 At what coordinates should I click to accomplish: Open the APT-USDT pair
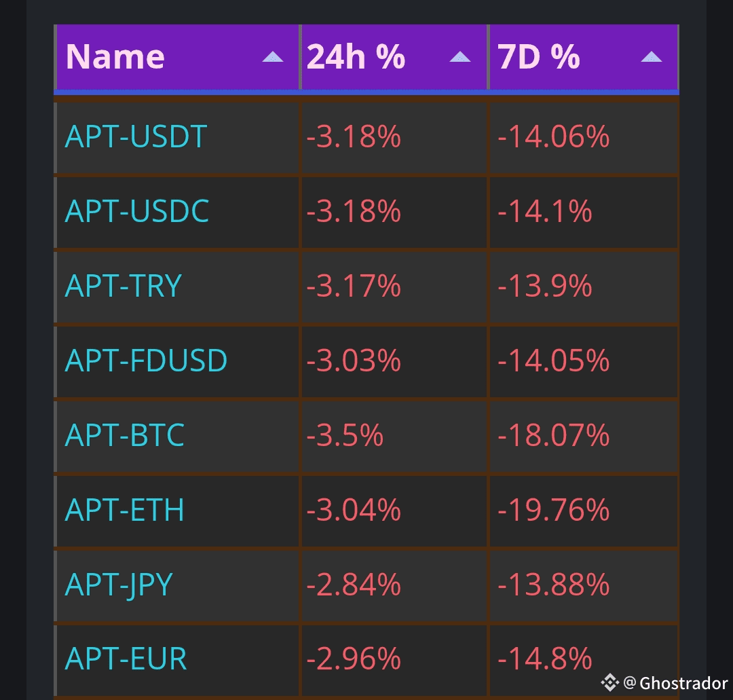pyautogui.click(x=136, y=137)
